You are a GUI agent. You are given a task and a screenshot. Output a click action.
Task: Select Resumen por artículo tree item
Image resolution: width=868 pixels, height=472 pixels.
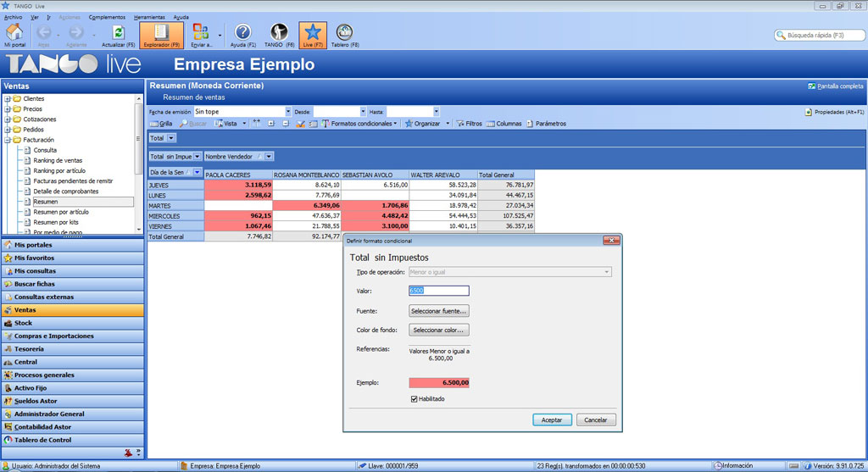(61, 212)
